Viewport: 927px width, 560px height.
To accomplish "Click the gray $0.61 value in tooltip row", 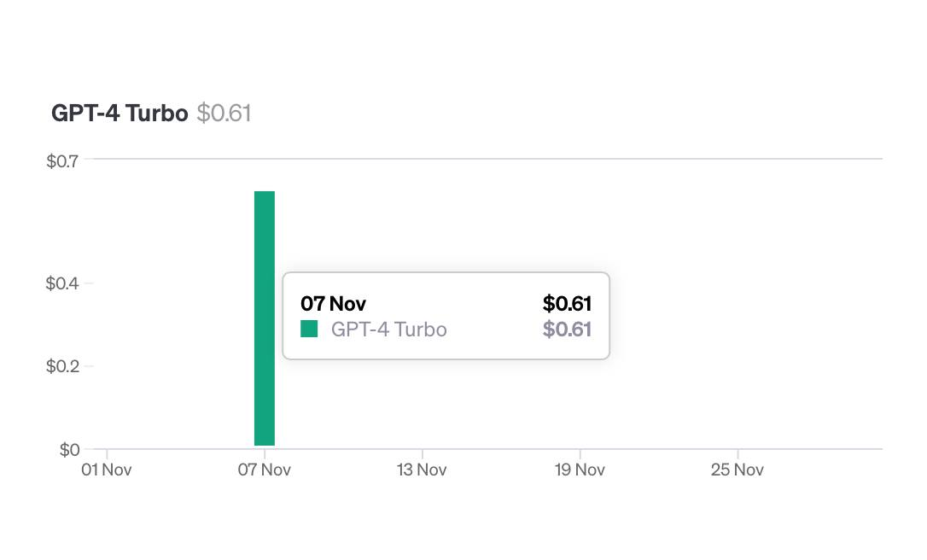I will [x=567, y=330].
